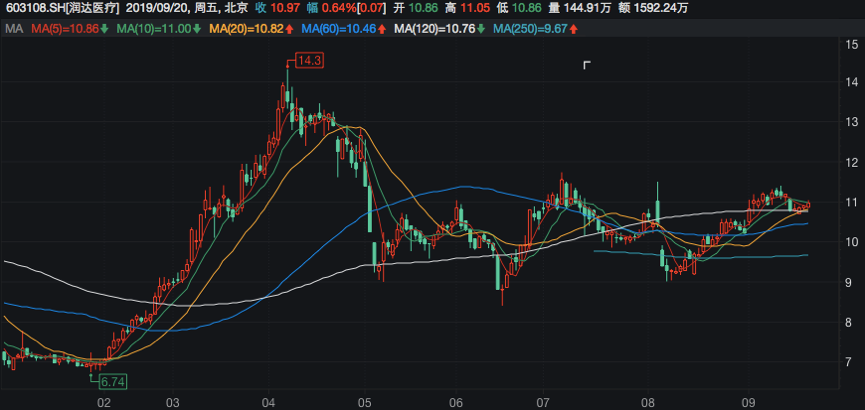
Task: Click the 04 month label on time axis
Action: (x=267, y=401)
